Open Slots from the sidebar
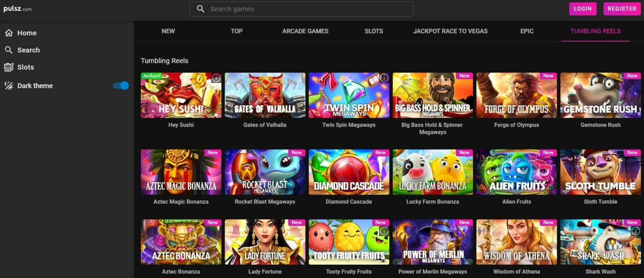Viewport: 644px width, 278px height. (x=26, y=67)
